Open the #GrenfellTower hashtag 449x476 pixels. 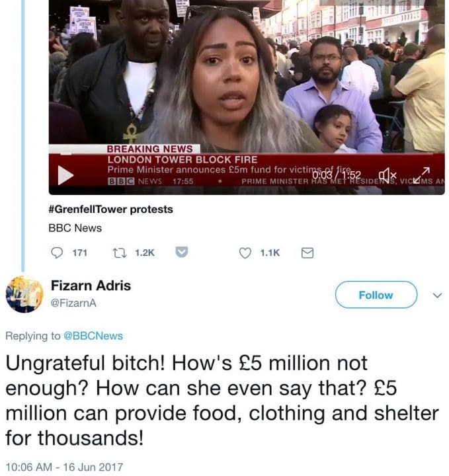88,210
